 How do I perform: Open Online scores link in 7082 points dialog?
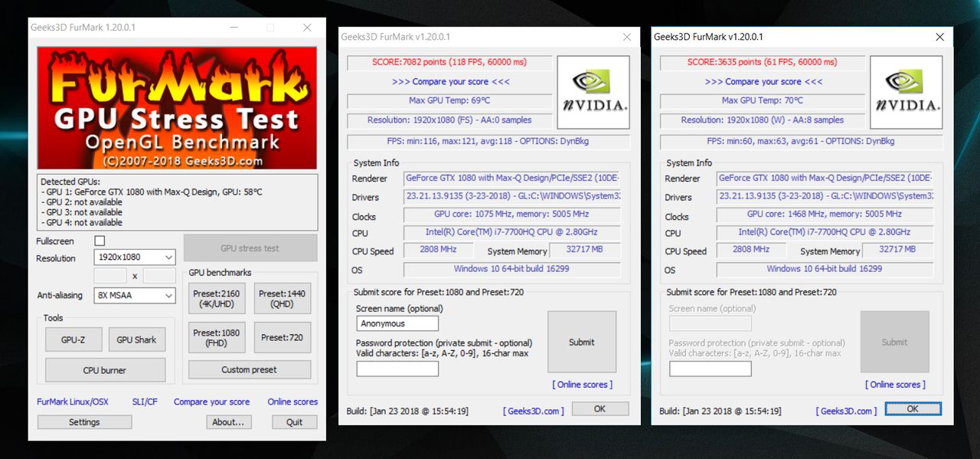(583, 385)
